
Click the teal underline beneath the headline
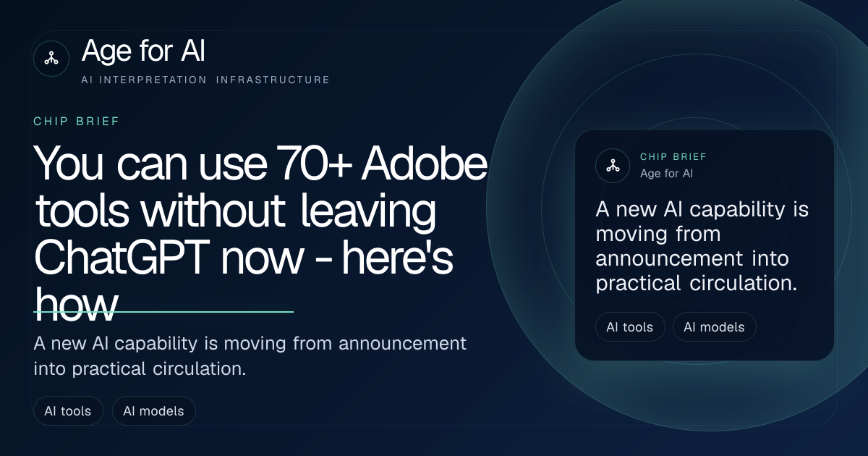(163, 312)
